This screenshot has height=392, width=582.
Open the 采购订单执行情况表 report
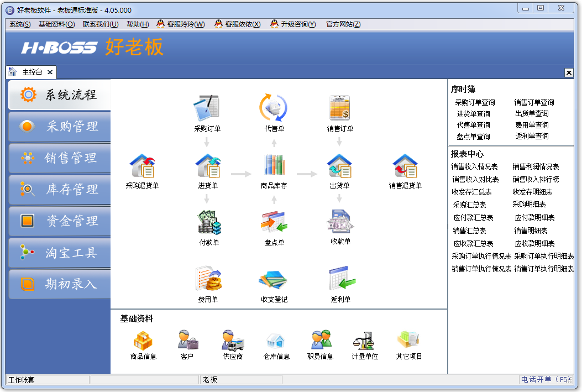pos(481,256)
